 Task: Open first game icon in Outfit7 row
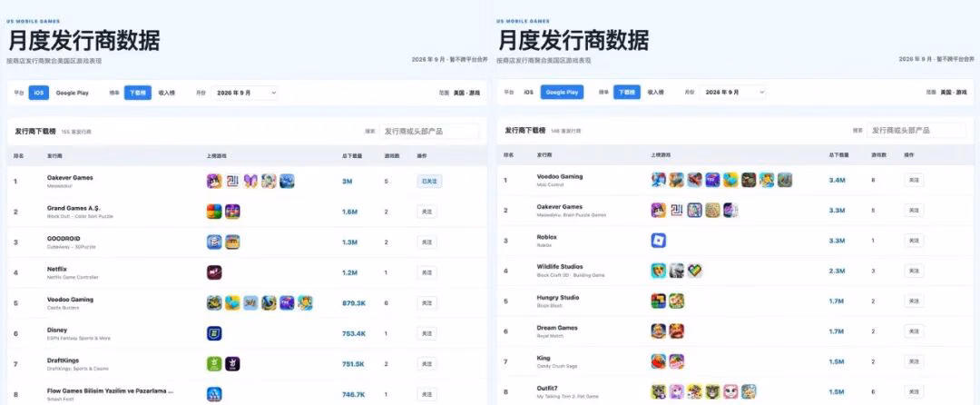coord(658,392)
